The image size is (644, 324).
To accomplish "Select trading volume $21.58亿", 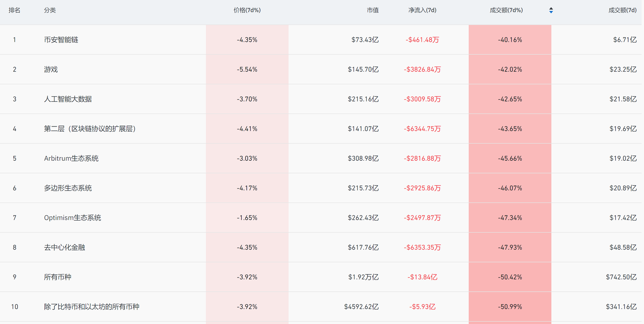I will tap(623, 99).
